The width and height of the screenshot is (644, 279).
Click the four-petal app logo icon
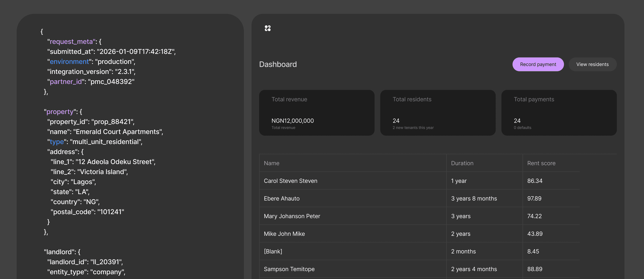[x=267, y=28]
